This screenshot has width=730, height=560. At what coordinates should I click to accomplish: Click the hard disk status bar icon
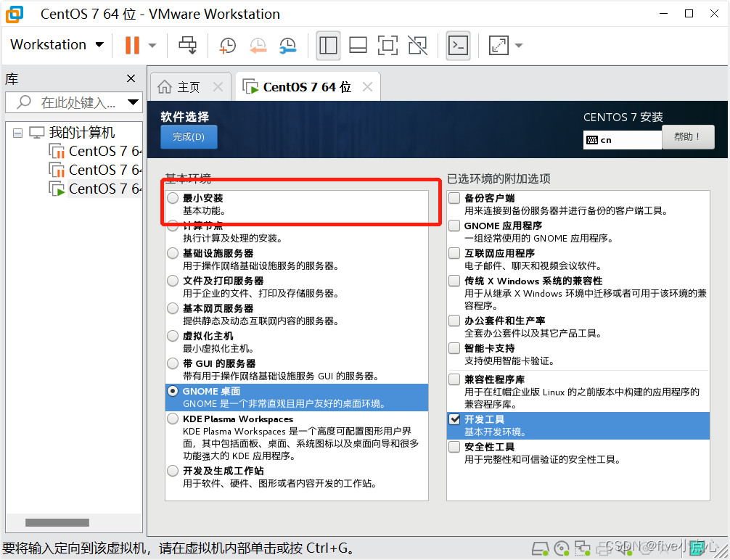[x=541, y=548]
